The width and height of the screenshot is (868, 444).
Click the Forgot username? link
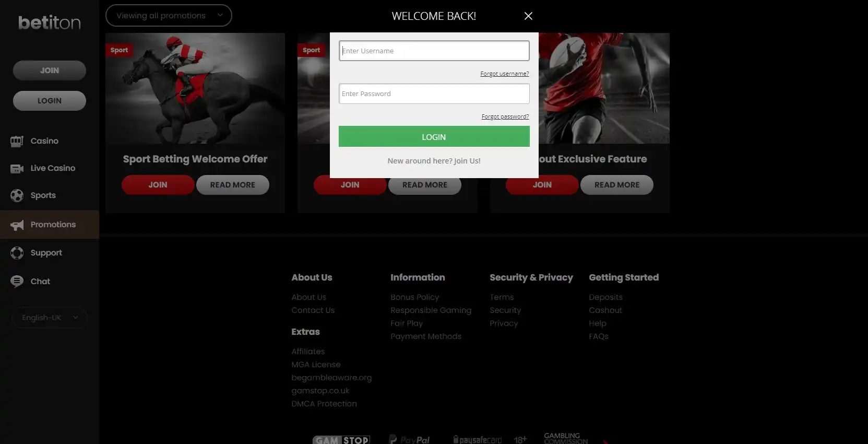(504, 74)
